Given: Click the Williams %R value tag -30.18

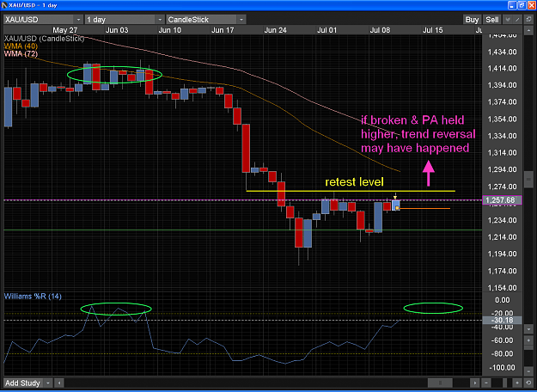Looking at the screenshot, I should click(x=502, y=321).
